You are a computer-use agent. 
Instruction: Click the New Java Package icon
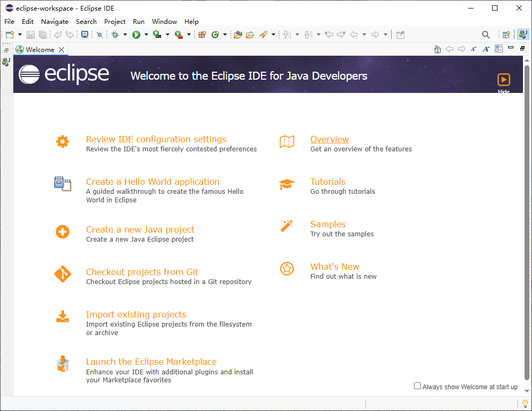[x=202, y=35]
